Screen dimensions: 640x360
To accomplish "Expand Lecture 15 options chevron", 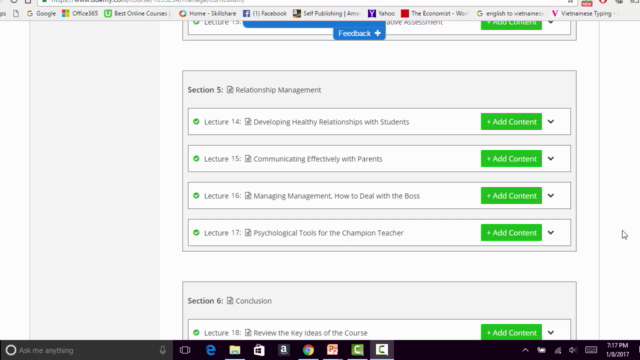I will pyautogui.click(x=551, y=159).
